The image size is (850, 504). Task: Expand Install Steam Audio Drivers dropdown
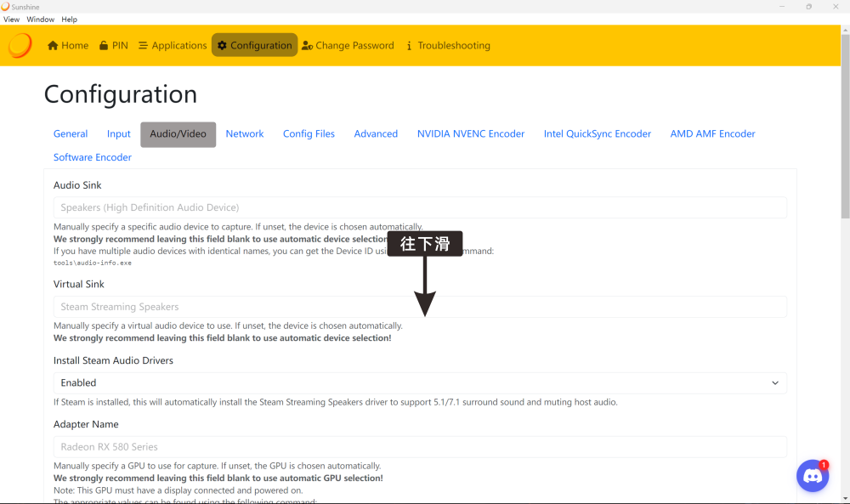420,382
